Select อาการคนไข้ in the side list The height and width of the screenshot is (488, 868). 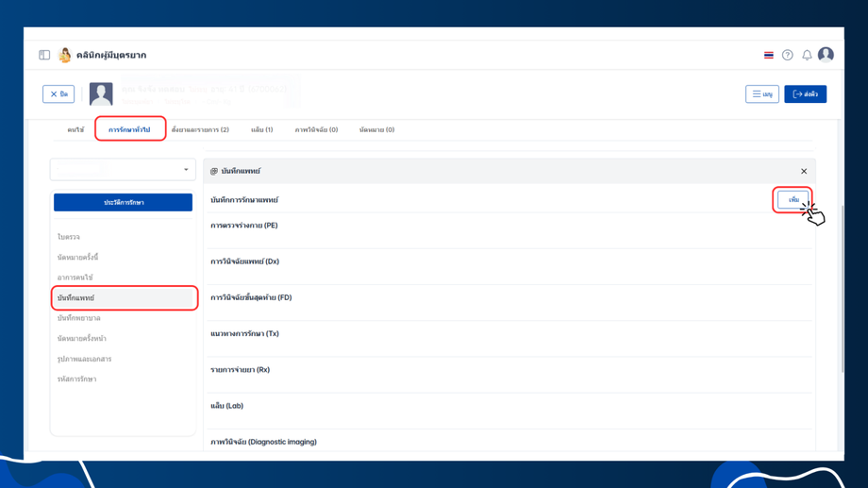pyautogui.click(x=75, y=278)
